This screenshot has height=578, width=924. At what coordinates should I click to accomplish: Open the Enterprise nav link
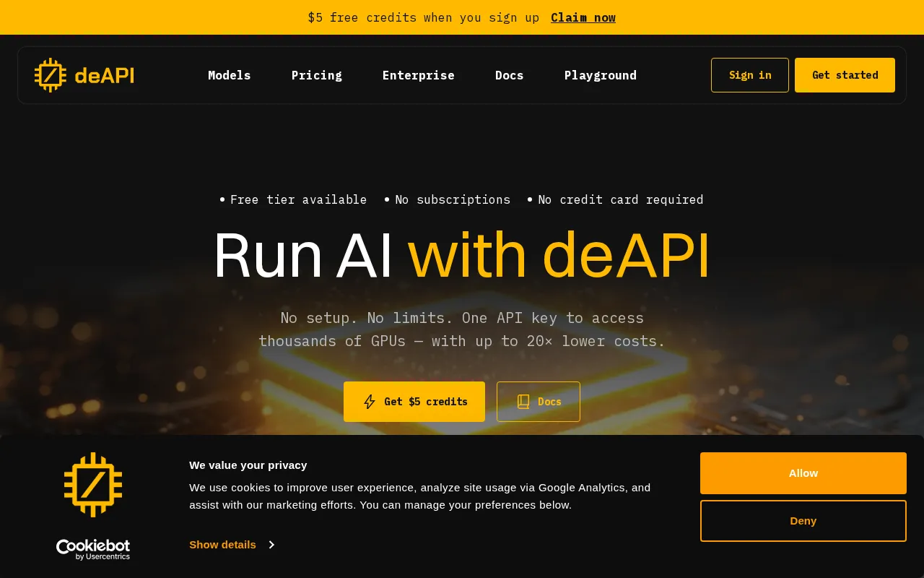(419, 75)
